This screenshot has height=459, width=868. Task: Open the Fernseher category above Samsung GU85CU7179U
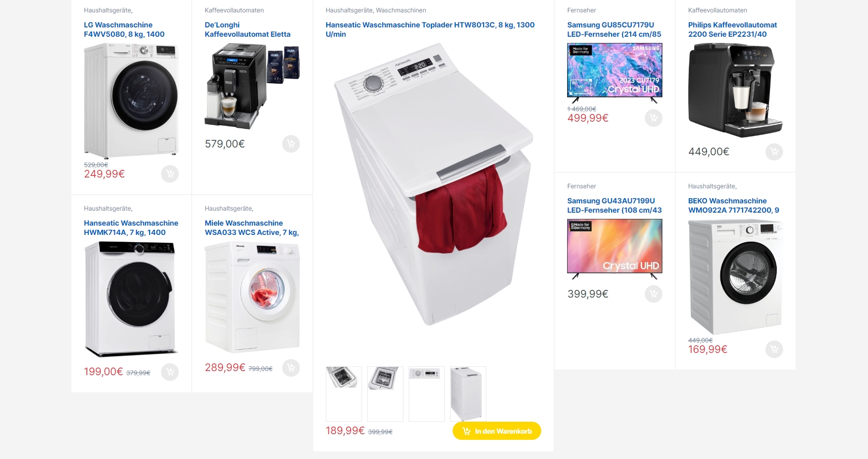point(582,10)
